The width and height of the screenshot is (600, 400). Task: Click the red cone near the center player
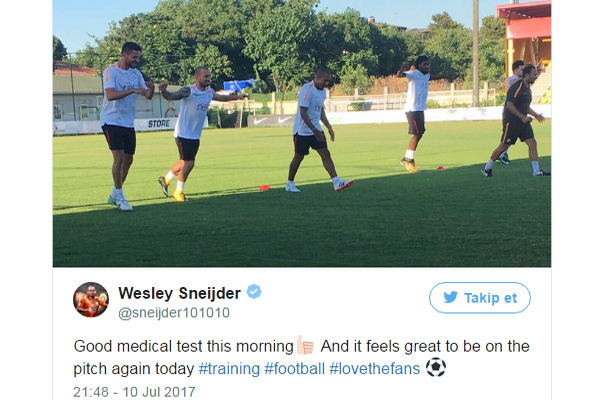point(265,188)
